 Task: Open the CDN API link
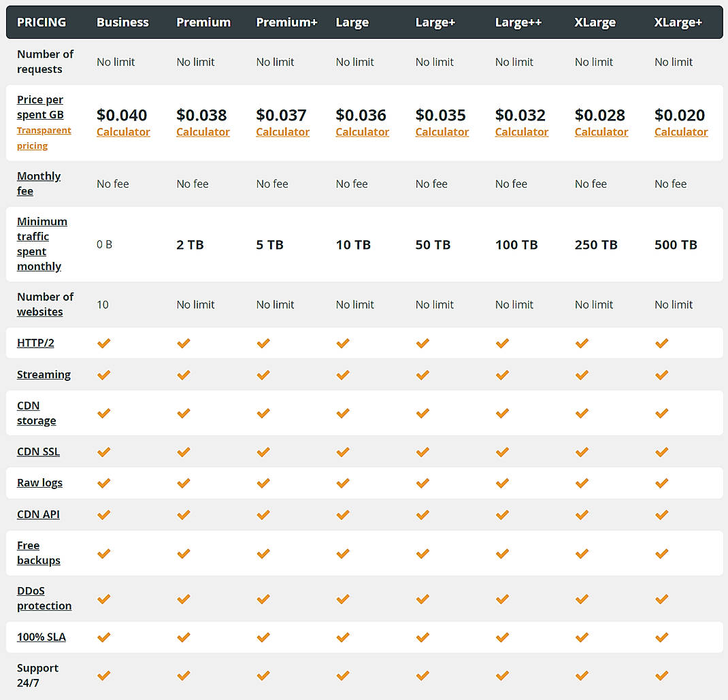[x=39, y=514]
